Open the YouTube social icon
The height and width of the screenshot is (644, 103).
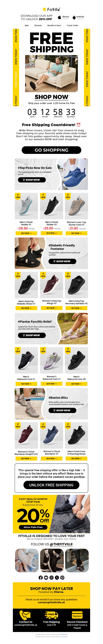46,578
